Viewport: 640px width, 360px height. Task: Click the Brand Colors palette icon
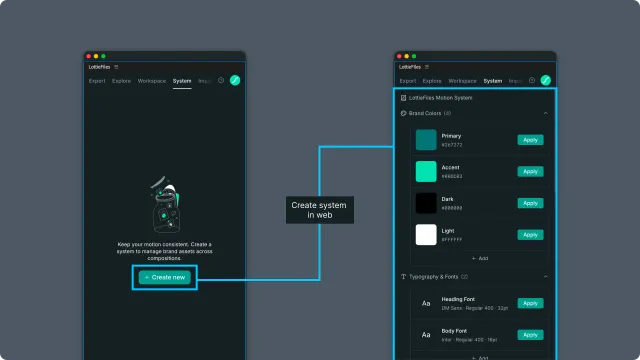pos(403,113)
